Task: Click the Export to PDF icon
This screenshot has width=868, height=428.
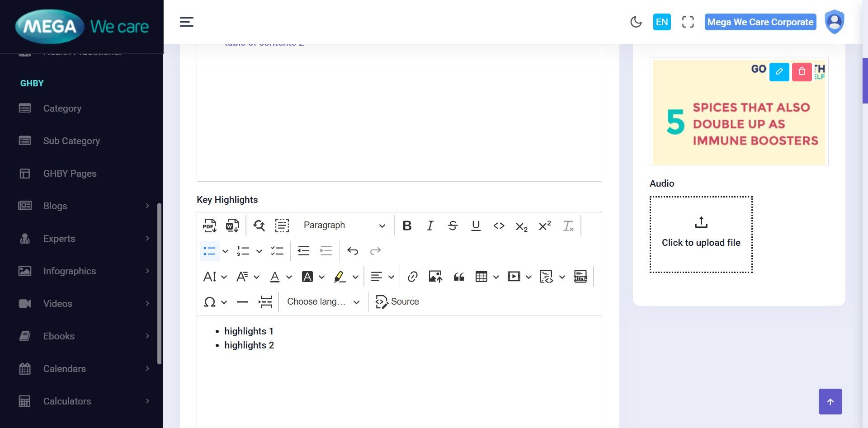Action: (x=209, y=226)
